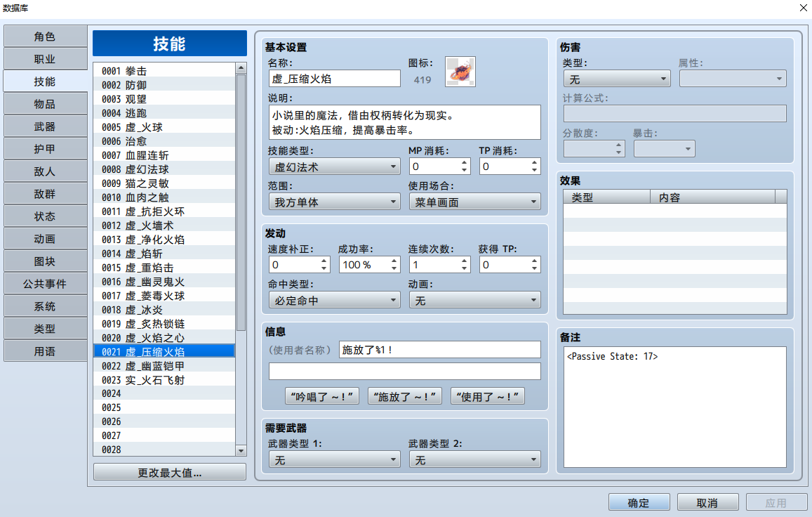The width and height of the screenshot is (812, 517).
Task: Click the 更改最大值... button
Action: click(169, 473)
